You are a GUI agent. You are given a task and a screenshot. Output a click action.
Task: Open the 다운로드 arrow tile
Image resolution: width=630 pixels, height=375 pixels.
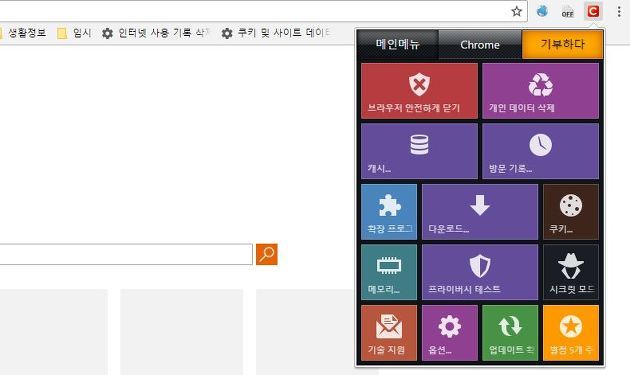pyautogui.click(x=480, y=212)
